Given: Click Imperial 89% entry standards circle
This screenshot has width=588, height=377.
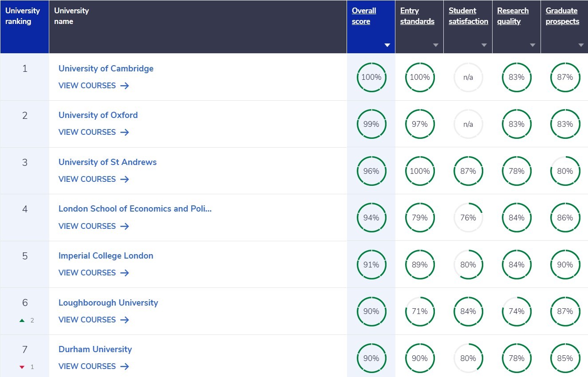Looking at the screenshot, I should coord(420,265).
